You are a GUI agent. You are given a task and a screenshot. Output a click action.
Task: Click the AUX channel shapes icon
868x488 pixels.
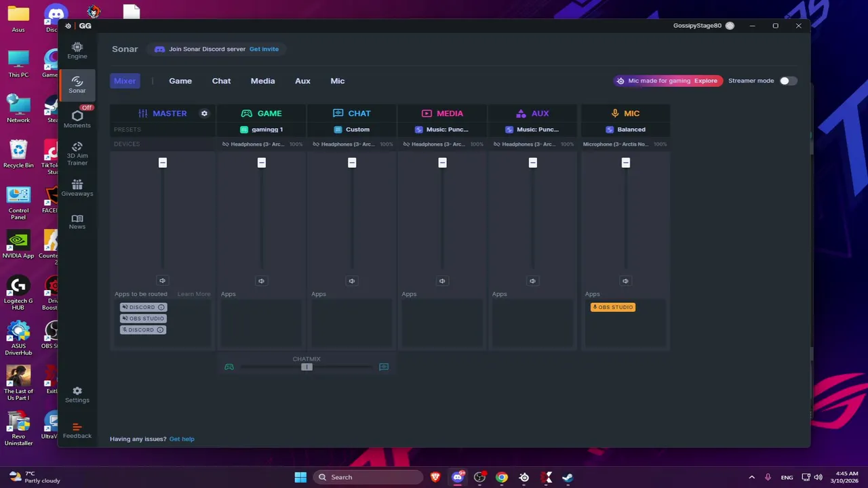pos(521,113)
